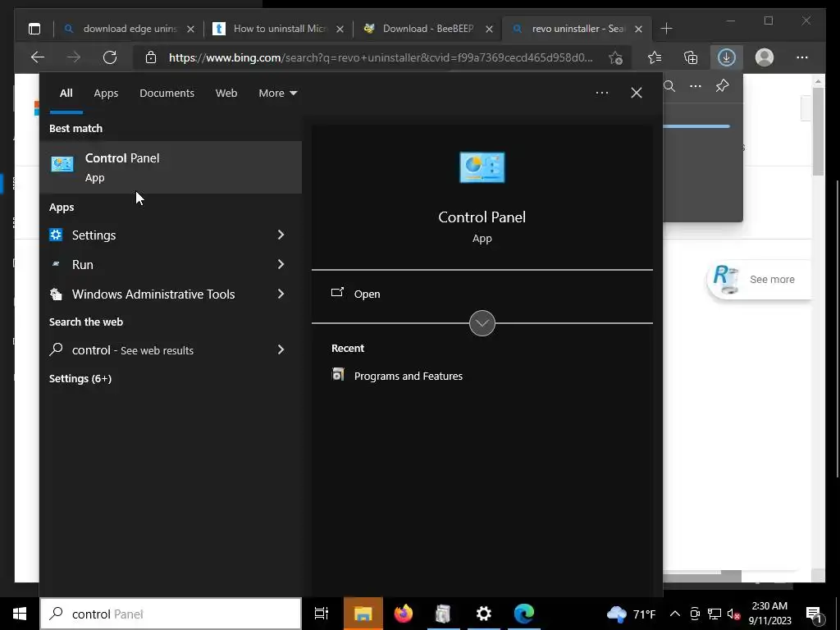Open a new Edge tab
This screenshot has width=840, height=630.
click(666, 29)
